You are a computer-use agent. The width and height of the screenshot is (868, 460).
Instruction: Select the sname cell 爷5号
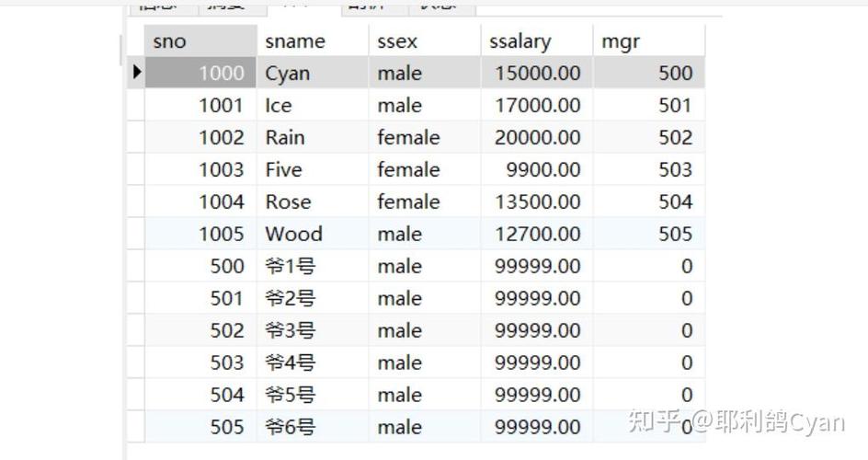click(x=313, y=394)
